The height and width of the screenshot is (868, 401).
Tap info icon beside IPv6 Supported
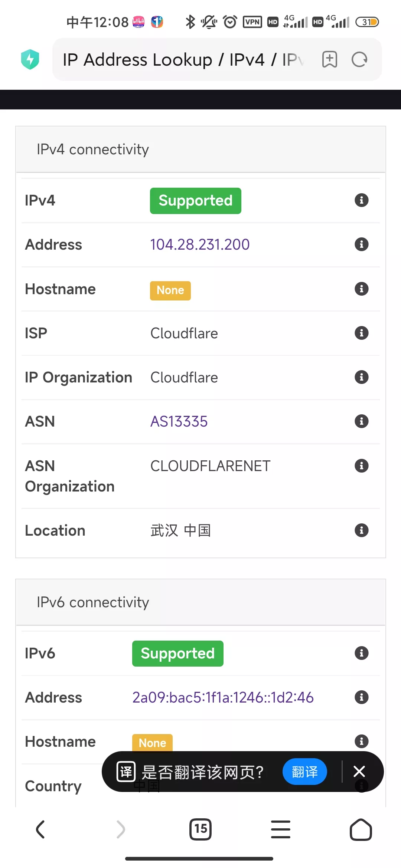(x=361, y=653)
